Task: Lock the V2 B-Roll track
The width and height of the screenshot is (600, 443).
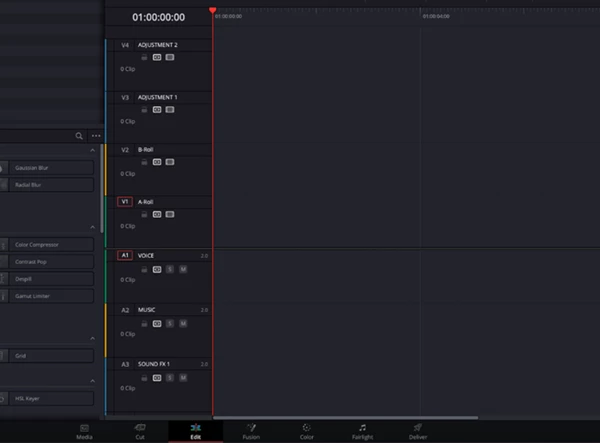Action: point(144,162)
